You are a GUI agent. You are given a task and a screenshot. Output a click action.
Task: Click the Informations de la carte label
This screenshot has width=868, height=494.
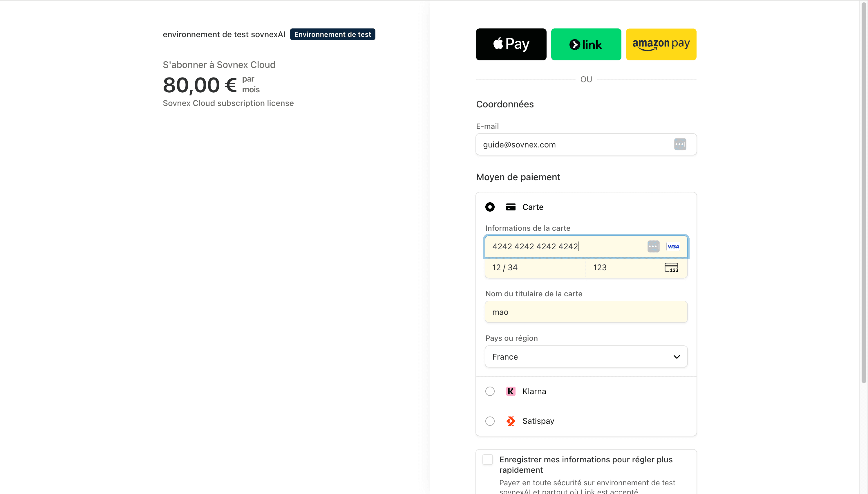[x=528, y=228]
